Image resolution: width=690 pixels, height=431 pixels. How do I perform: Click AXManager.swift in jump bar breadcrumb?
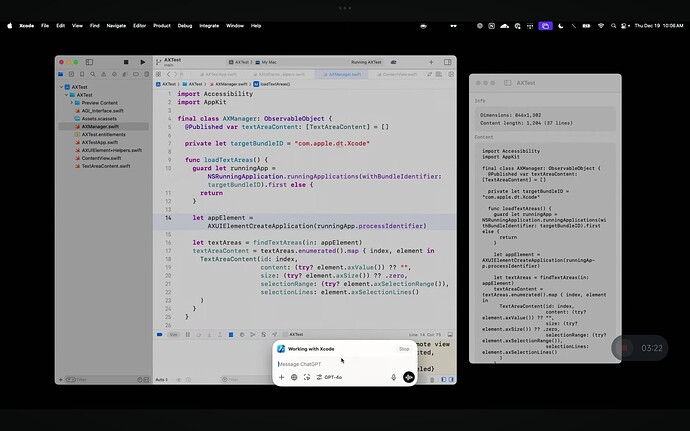click(228, 84)
